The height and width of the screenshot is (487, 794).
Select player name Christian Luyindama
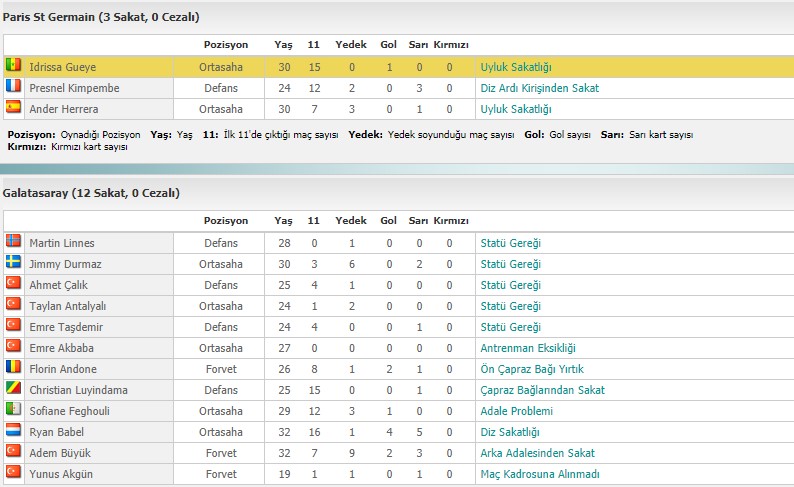click(78, 390)
